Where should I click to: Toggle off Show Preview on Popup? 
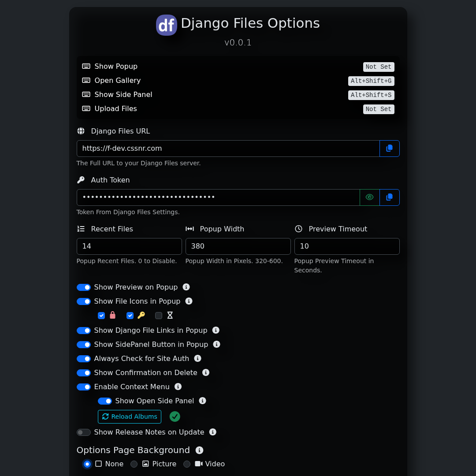tap(84, 287)
